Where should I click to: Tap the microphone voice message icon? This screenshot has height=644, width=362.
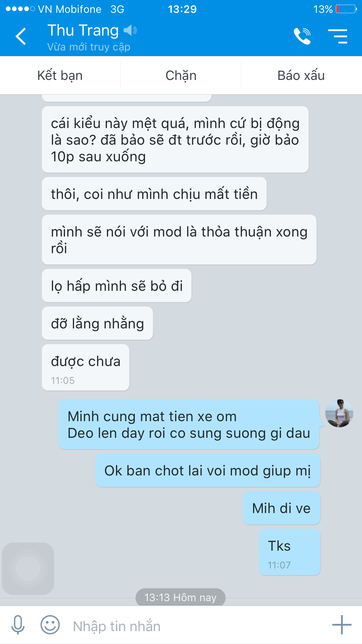pyautogui.click(x=18, y=625)
